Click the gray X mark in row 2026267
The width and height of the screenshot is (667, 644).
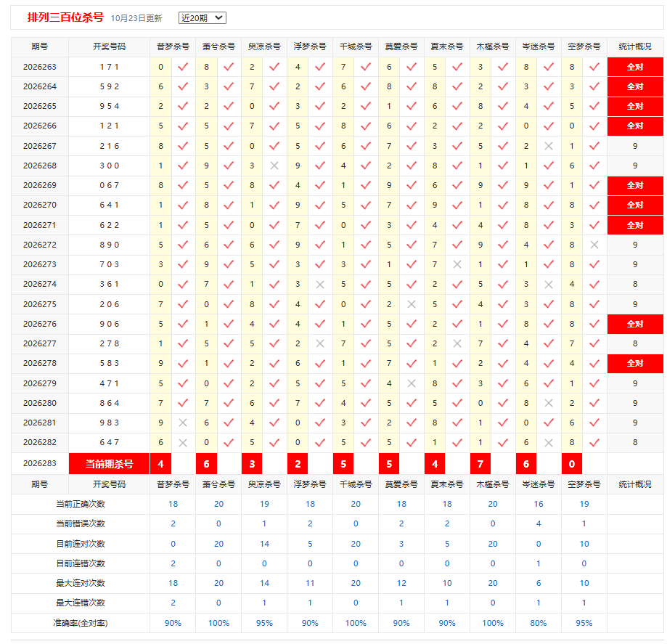549,146
